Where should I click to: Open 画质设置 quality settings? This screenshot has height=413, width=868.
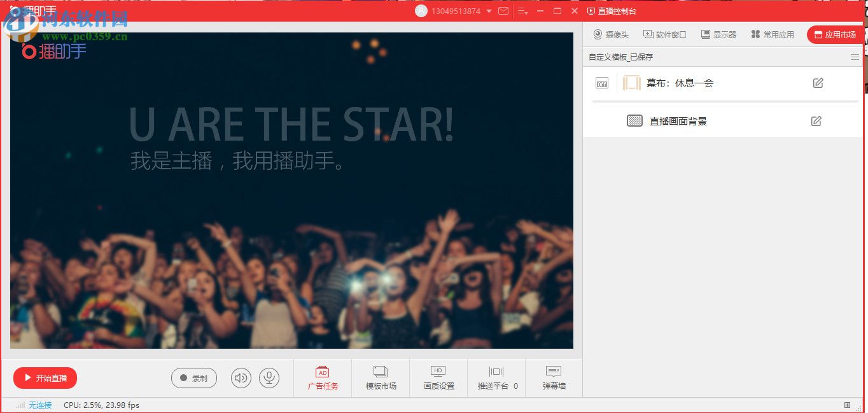click(438, 378)
